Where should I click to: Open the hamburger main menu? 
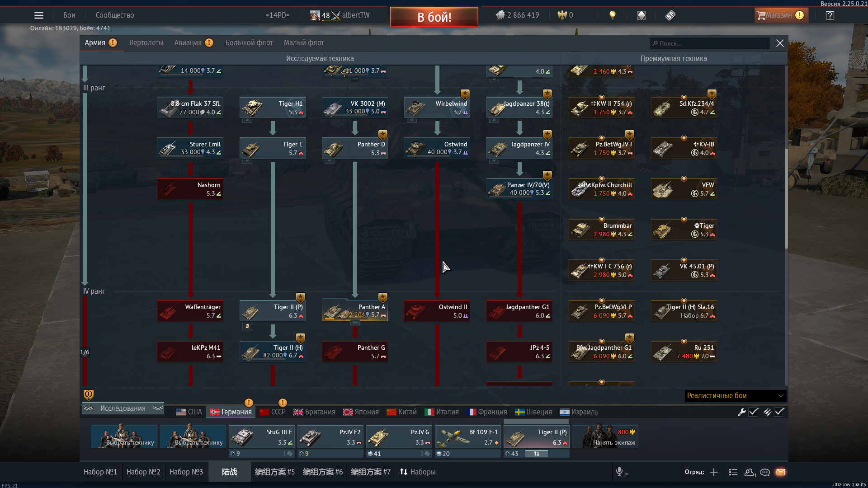(x=39, y=15)
